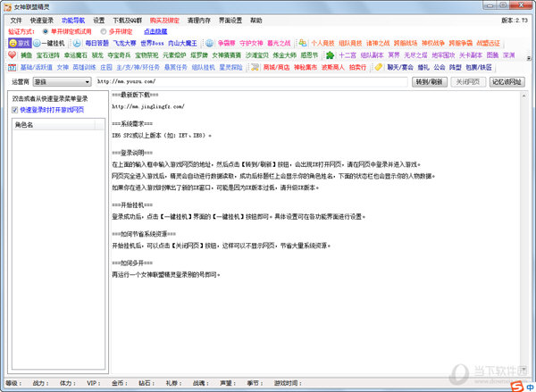This screenshot has height=392, width=536.
Task: Open the 十二宫 toolbar item
Action: (x=348, y=55)
